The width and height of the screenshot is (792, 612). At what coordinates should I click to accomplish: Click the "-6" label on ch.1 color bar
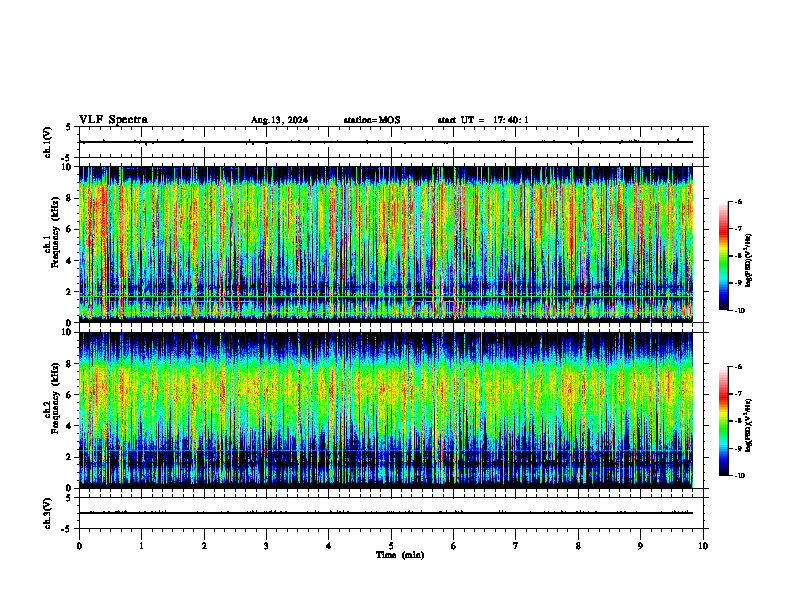coord(738,201)
